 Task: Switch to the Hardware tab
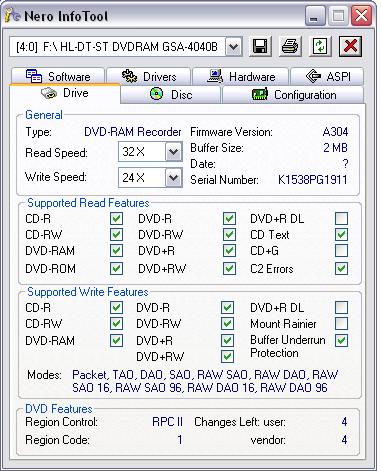click(x=241, y=76)
